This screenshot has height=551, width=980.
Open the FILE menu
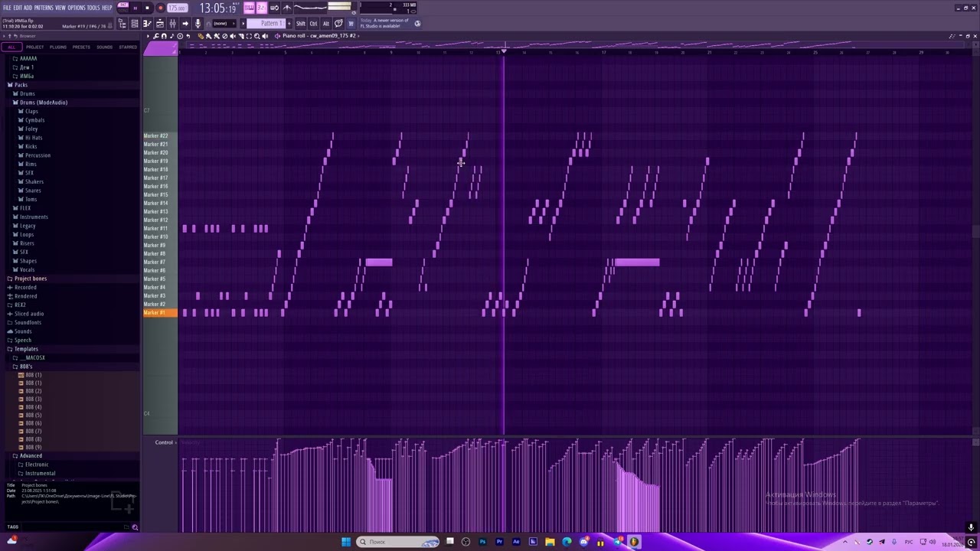pyautogui.click(x=7, y=8)
